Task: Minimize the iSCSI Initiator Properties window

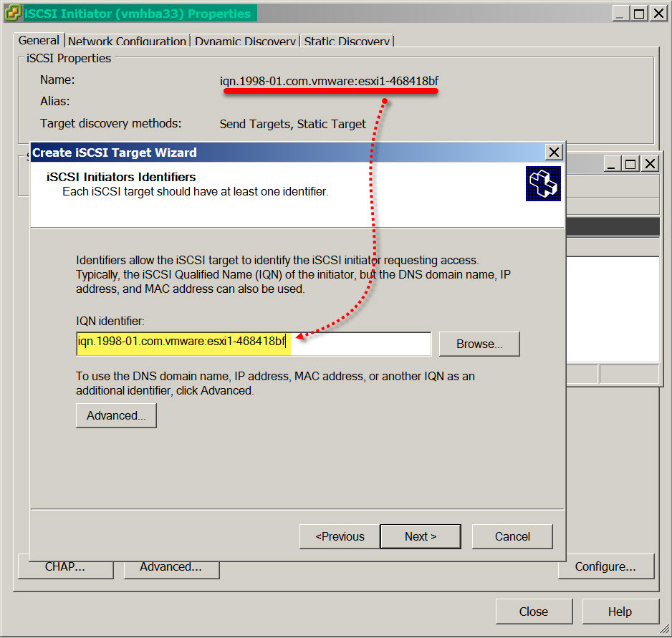Action: (620, 14)
